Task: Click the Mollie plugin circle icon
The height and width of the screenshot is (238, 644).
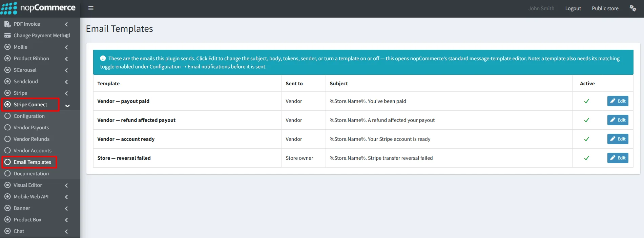Action: (7, 47)
